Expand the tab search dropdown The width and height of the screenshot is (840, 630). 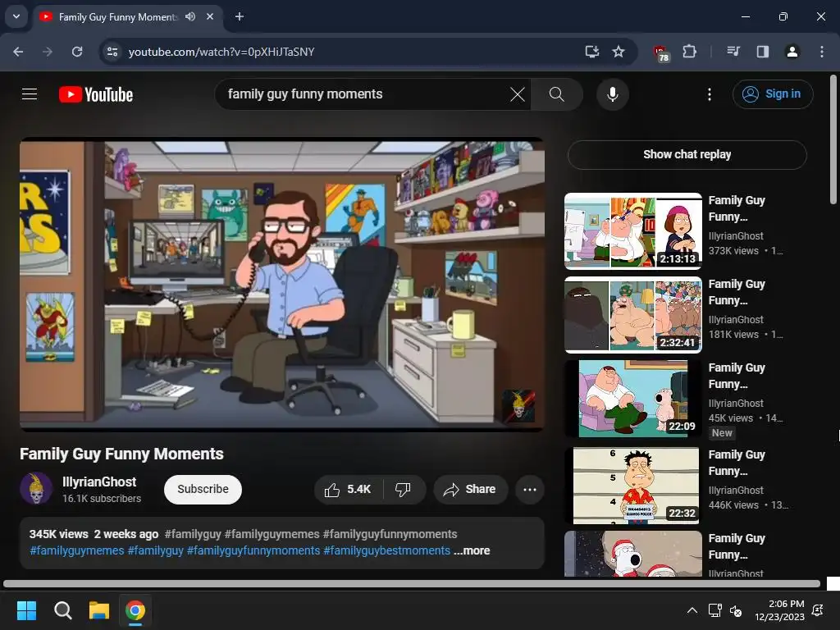pos(16,16)
